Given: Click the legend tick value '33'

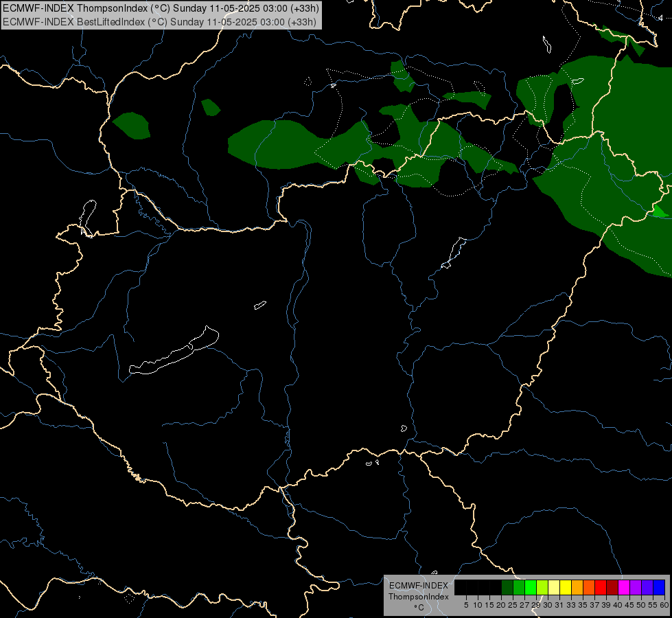Looking at the screenshot, I should [x=571, y=605].
